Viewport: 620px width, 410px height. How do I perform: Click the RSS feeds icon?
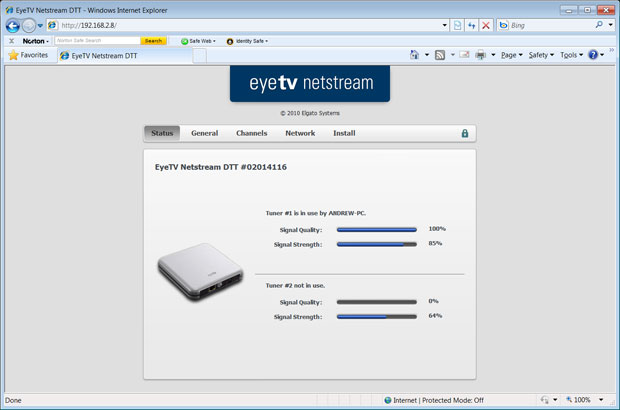tap(440, 55)
